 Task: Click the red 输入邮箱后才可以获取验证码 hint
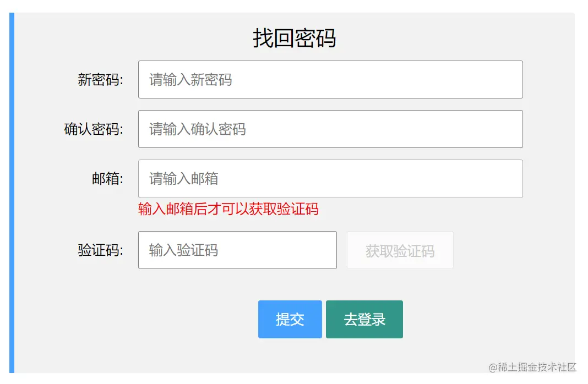(228, 209)
